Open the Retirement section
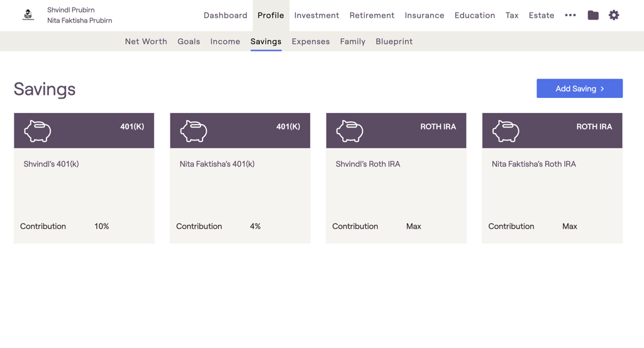The height and width of the screenshot is (348, 644). (x=372, y=15)
